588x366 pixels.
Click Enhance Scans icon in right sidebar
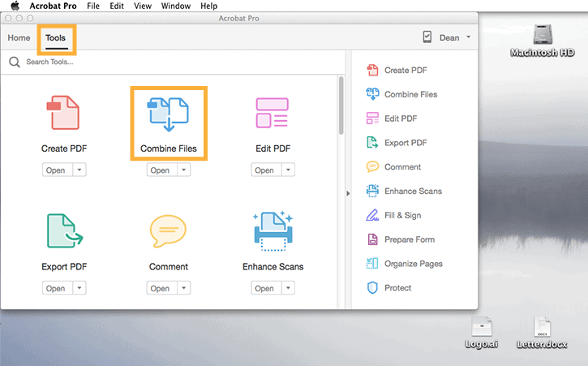(x=372, y=191)
